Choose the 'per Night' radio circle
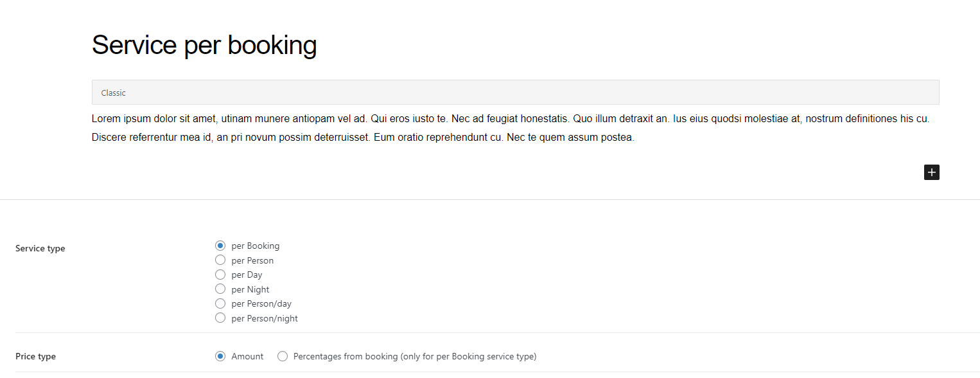Viewport: 980px width, 378px height. [x=220, y=289]
